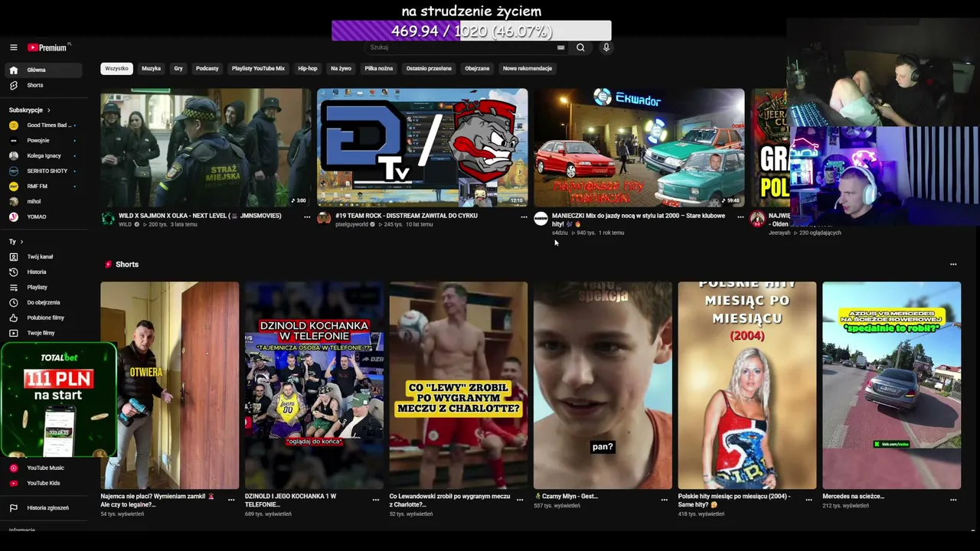Open options for Co Lewandowski zrobił short
Image resolution: width=980 pixels, height=551 pixels.
coord(520,499)
